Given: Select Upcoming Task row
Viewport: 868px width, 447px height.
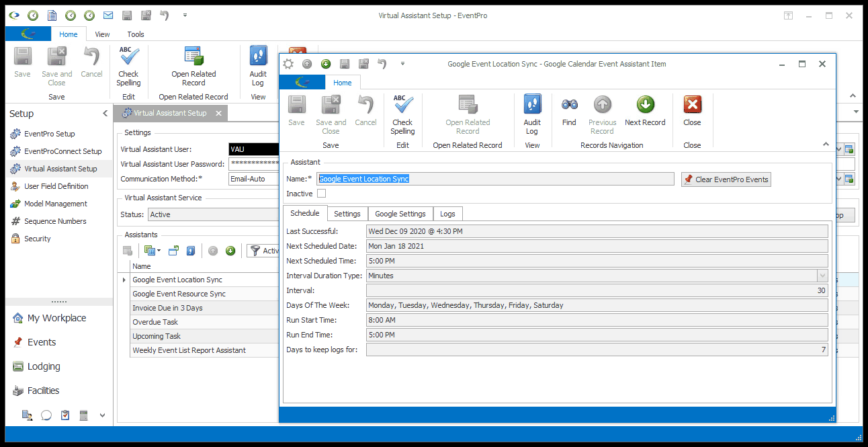Looking at the screenshot, I should tap(204, 336).
